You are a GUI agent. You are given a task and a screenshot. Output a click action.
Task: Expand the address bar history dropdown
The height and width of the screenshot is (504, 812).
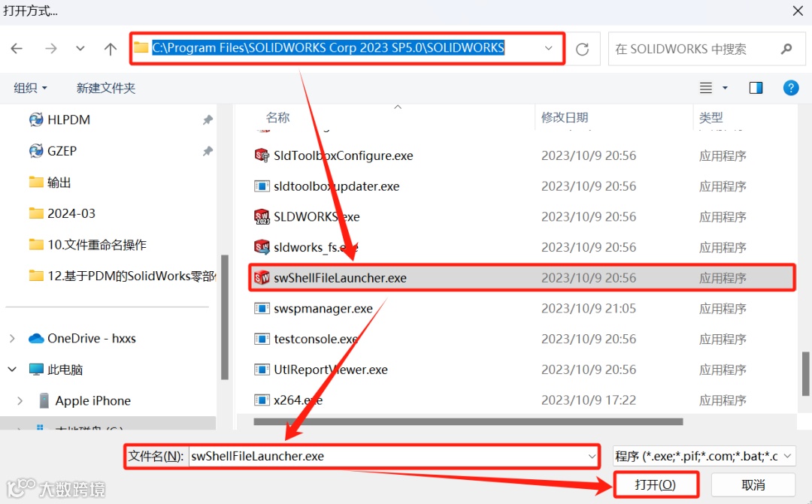pyautogui.click(x=548, y=48)
